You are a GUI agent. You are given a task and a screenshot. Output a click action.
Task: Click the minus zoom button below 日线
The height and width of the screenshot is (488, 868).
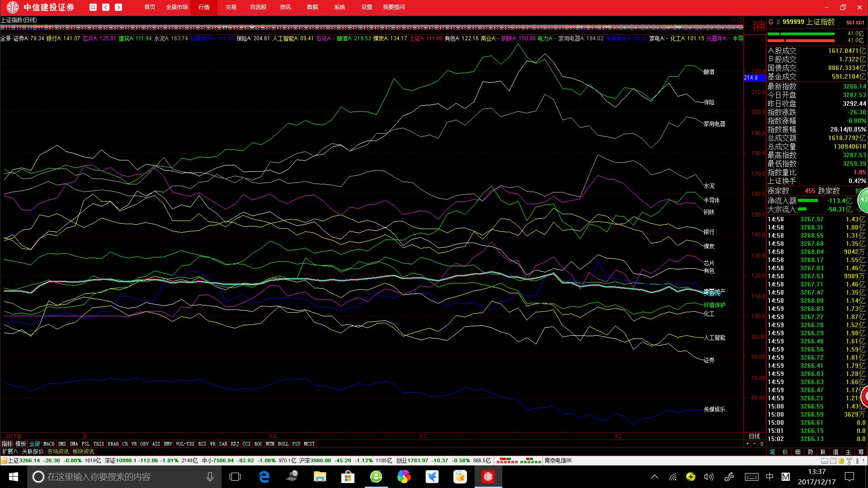[x=754, y=444]
